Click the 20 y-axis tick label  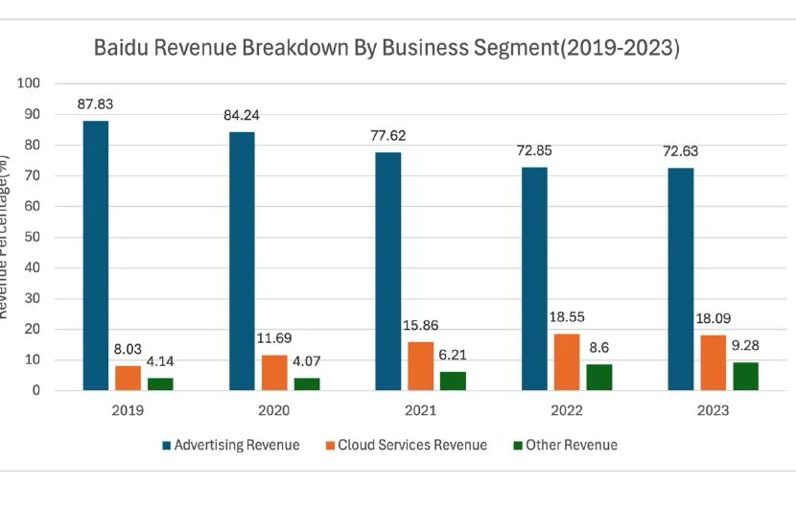[32, 329]
